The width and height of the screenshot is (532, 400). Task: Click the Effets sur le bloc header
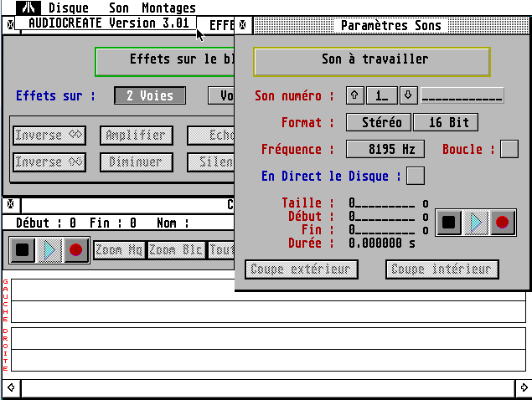(164, 62)
